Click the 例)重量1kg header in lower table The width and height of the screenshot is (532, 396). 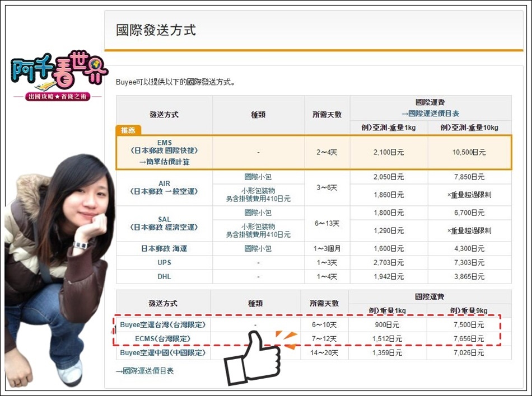(387, 310)
